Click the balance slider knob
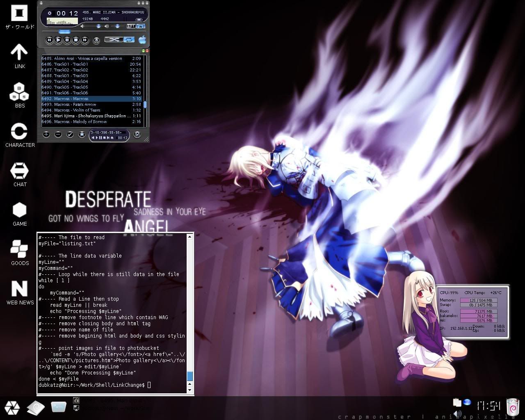Viewport: 525px width, 420px height. pyautogui.click(x=117, y=26)
